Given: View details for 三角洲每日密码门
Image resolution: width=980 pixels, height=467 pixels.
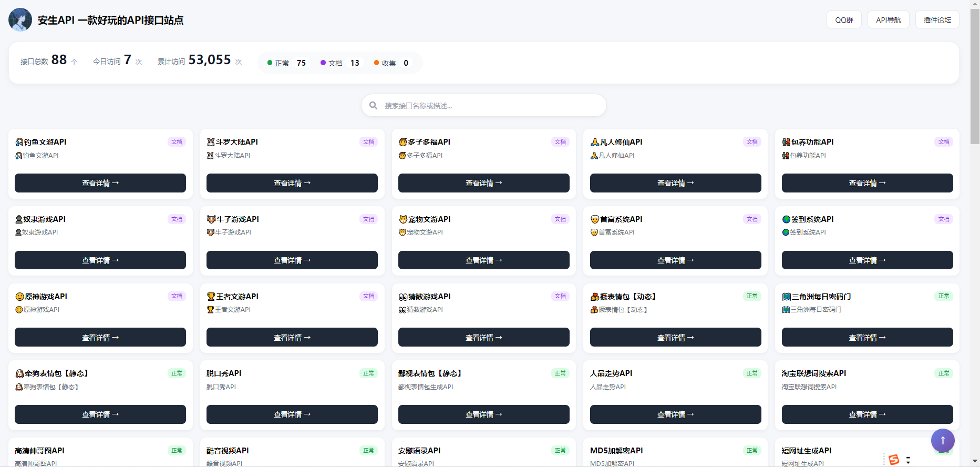Looking at the screenshot, I should point(867,337).
